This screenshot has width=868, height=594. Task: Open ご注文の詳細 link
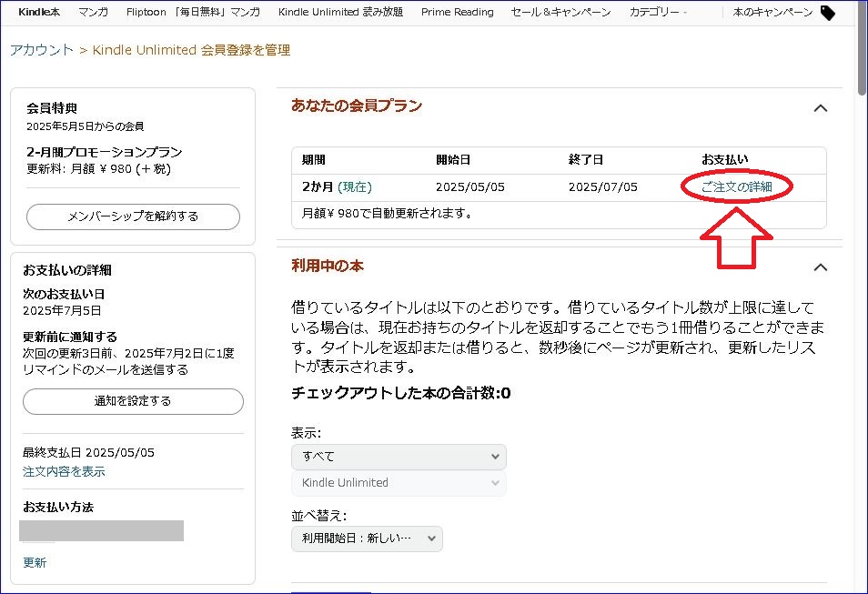point(736,186)
